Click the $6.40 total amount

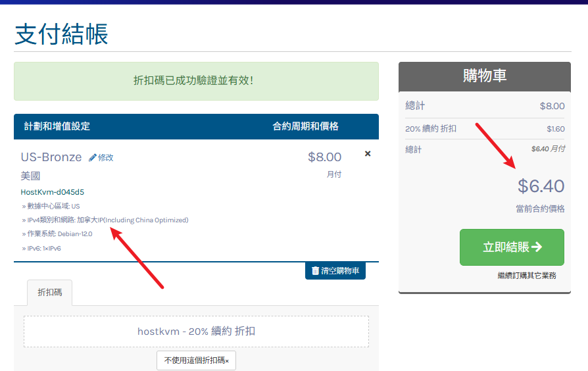coord(541,186)
